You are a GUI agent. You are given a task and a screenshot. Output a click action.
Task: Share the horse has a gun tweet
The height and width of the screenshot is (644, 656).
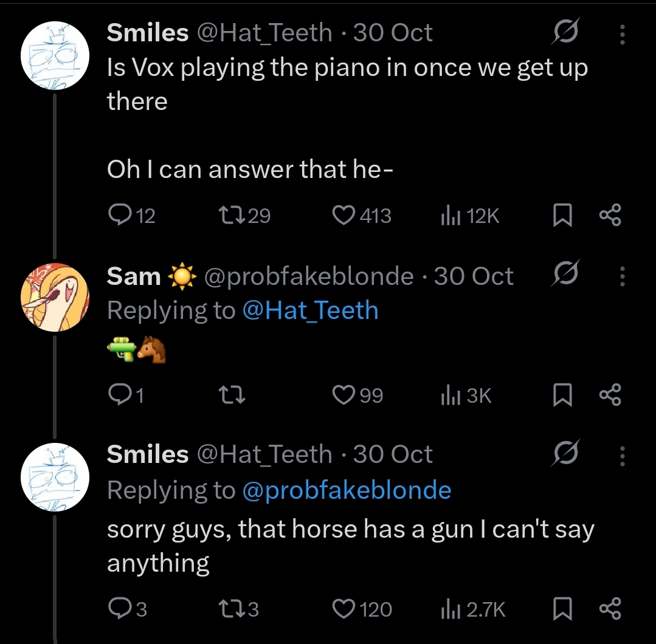[610, 608]
